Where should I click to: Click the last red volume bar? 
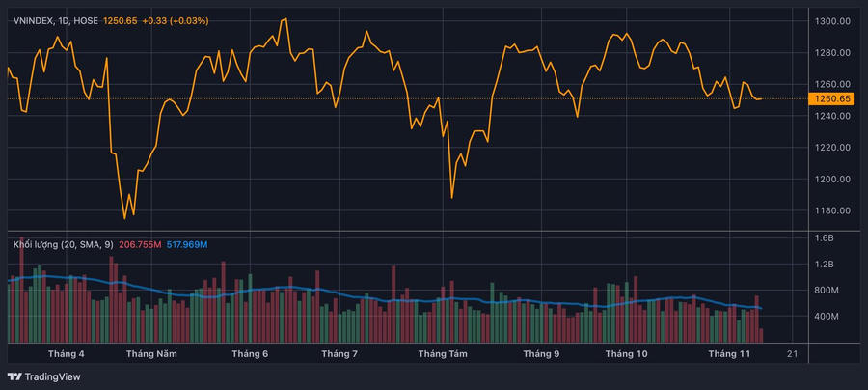pyautogui.click(x=762, y=335)
